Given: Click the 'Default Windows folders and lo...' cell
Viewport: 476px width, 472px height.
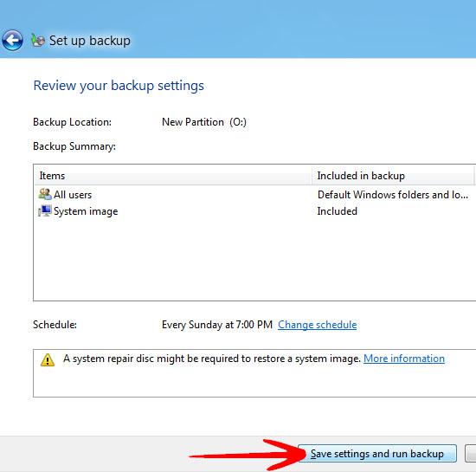Looking at the screenshot, I should tap(393, 195).
